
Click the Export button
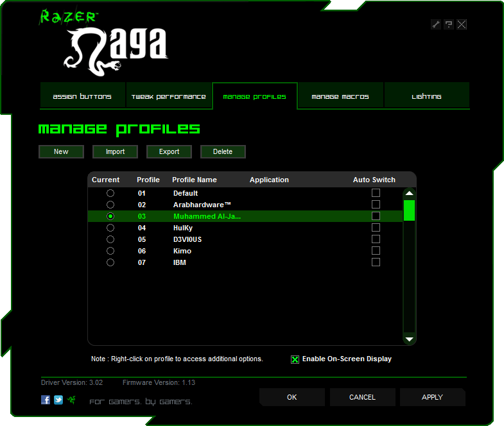(169, 151)
